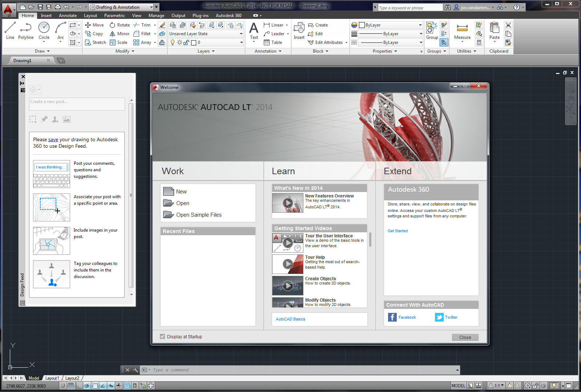Open the Linear dimension dropdown arrow
The image size is (581, 392).
coord(287,25)
